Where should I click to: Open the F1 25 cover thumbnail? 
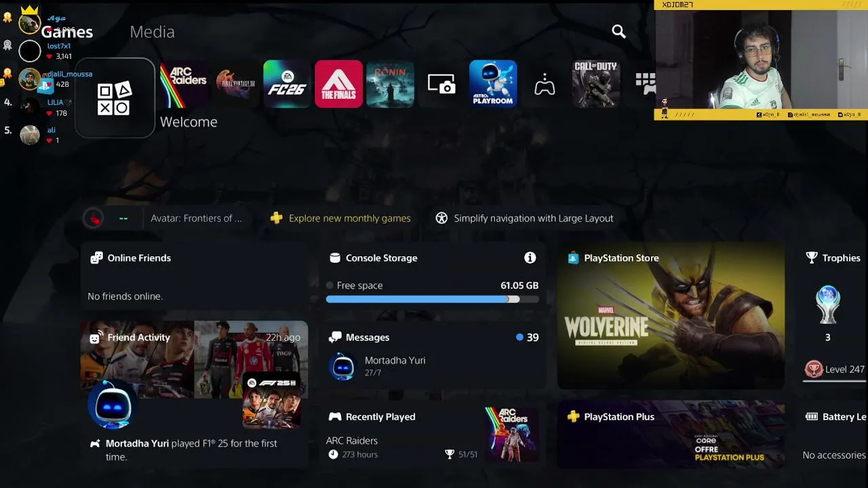[271, 401]
